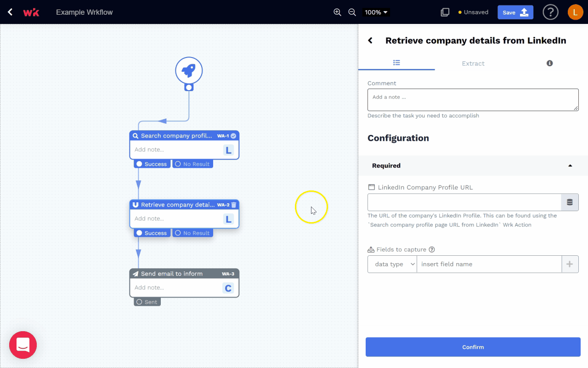The width and height of the screenshot is (588, 368).
Task: Click the magnifier icon on WA-1 header
Action: point(136,136)
